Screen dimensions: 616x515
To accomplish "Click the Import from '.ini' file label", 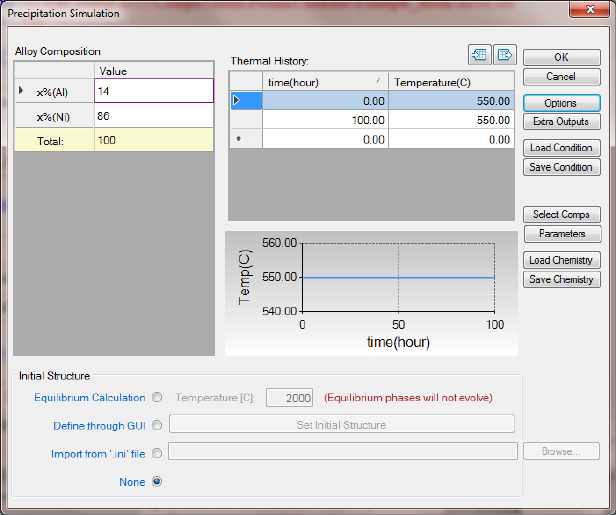I will point(98,454).
